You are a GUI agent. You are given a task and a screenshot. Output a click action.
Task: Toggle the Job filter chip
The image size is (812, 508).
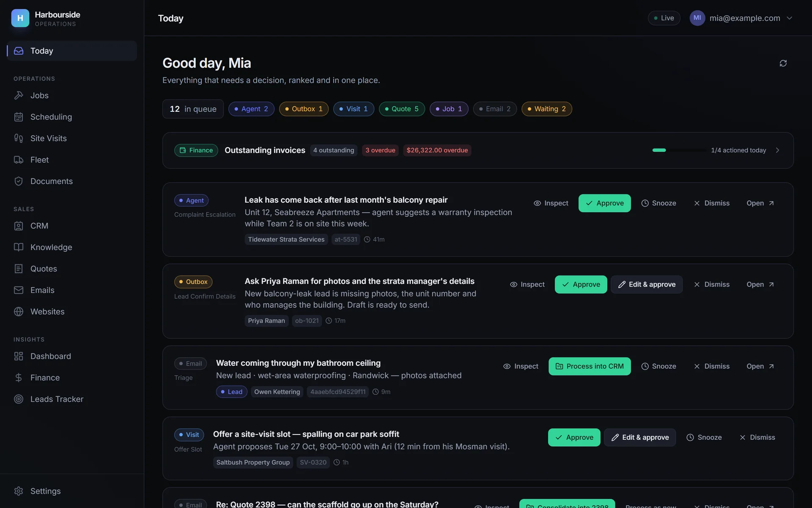(449, 109)
